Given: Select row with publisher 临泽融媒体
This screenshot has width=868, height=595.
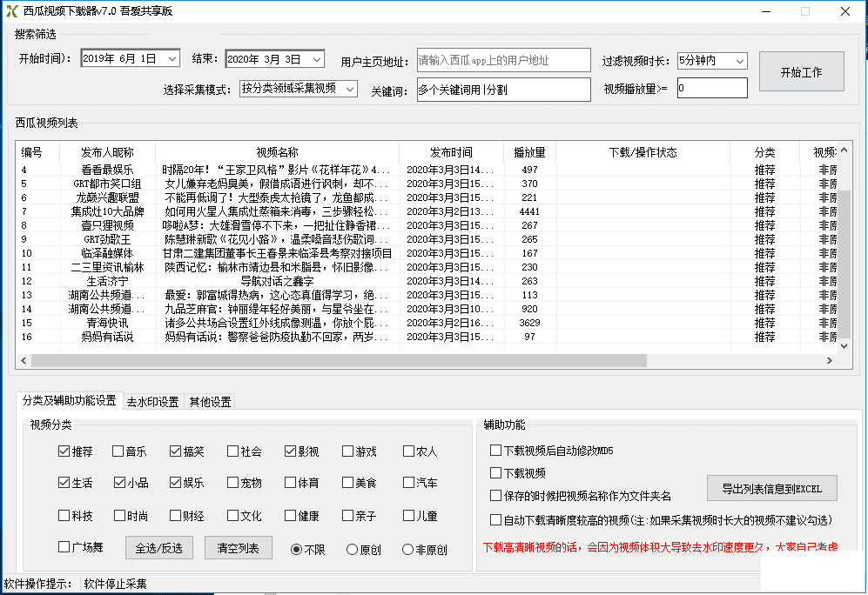Looking at the screenshot, I should [427, 253].
